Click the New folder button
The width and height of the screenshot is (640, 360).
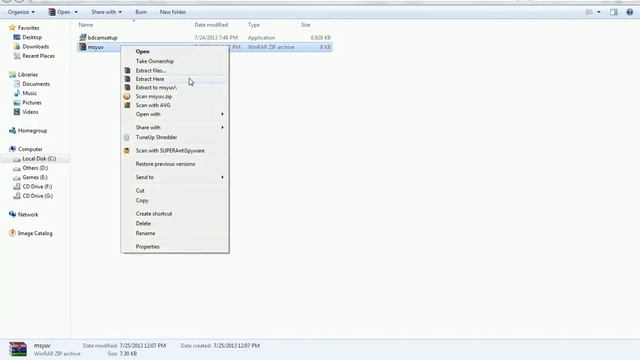173,12
